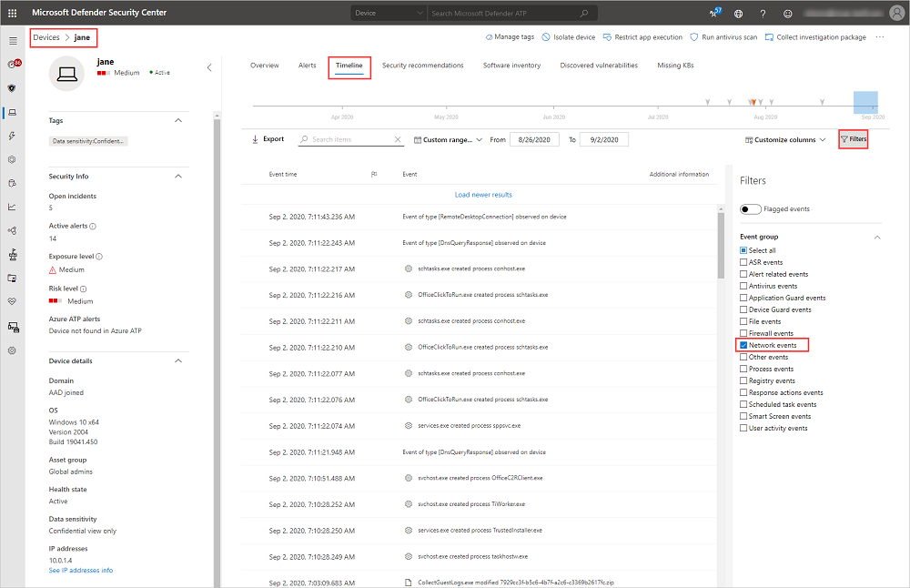Collapse the Tags section
Viewport: 910px width, 588px height.
click(x=178, y=121)
